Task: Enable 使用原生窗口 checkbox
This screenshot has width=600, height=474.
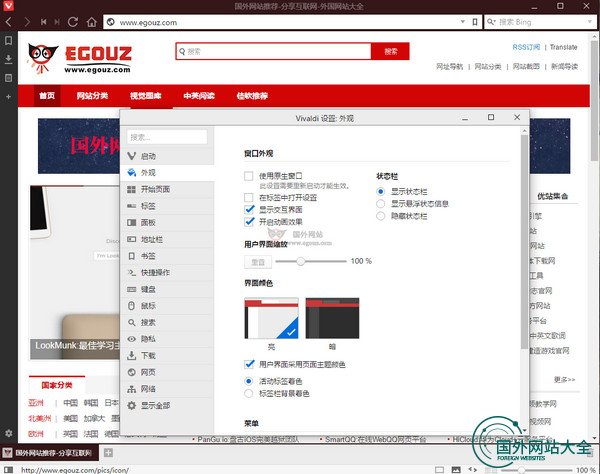Action: click(249, 176)
